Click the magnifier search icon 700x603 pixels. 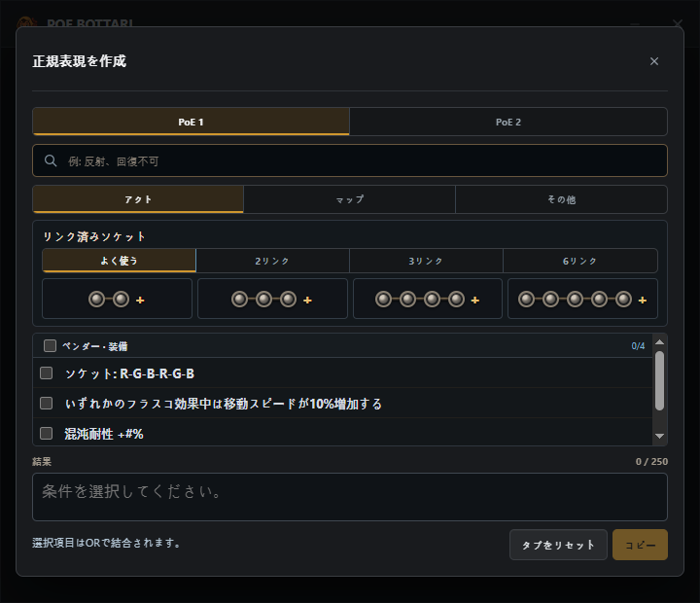(x=51, y=160)
